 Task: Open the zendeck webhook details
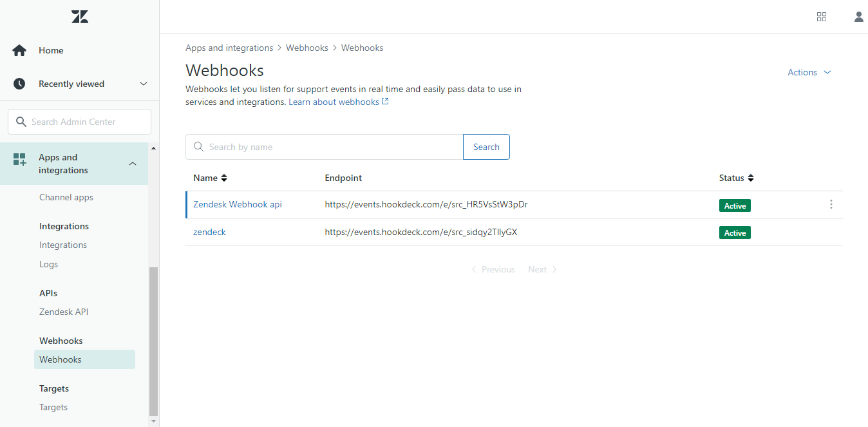click(x=209, y=231)
